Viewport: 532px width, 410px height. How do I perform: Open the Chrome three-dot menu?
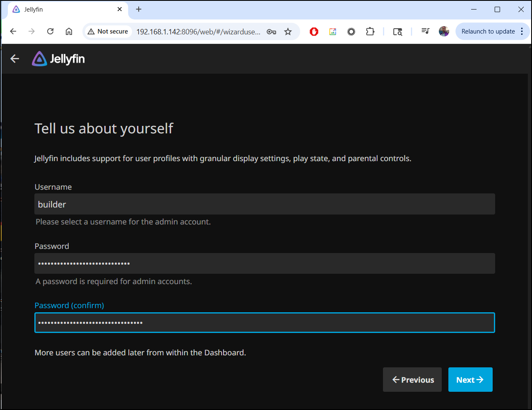point(522,31)
